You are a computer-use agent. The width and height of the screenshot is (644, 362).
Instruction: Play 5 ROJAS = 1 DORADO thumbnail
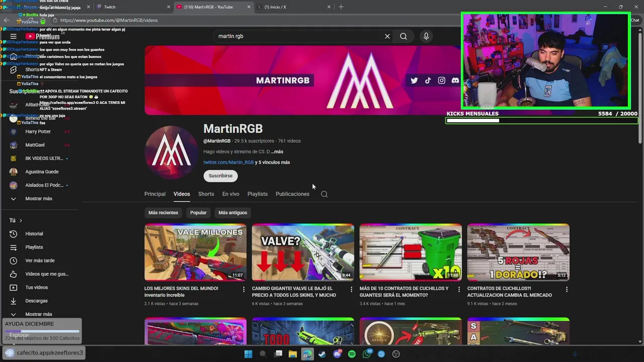click(x=518, y=252)
